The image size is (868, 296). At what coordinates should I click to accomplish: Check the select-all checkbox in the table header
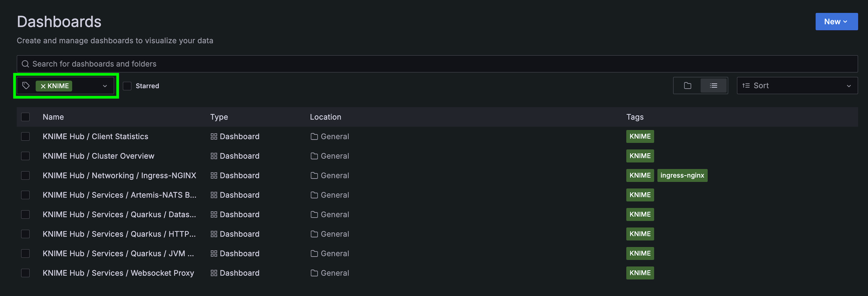(25, 117)
